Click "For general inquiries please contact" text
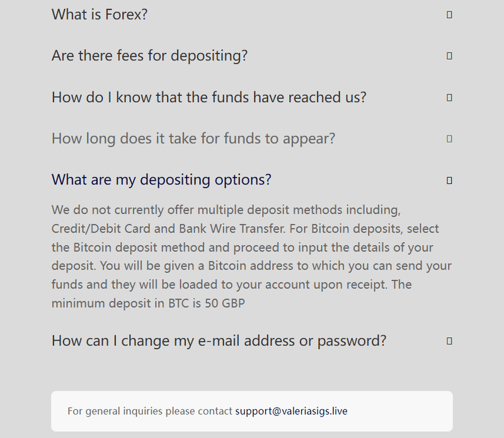 [150, 411]
